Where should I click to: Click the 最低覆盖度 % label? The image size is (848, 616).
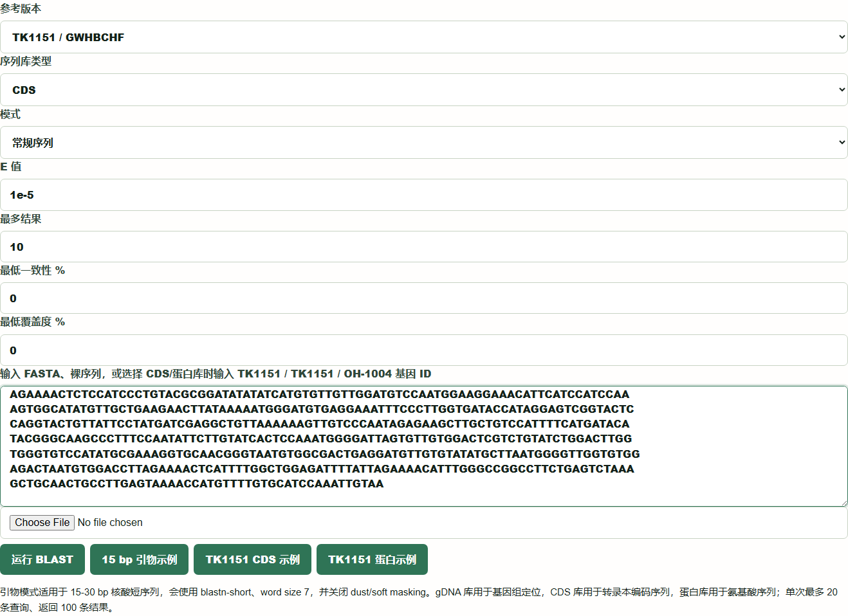pyautogui.click(x=32, y=322)
